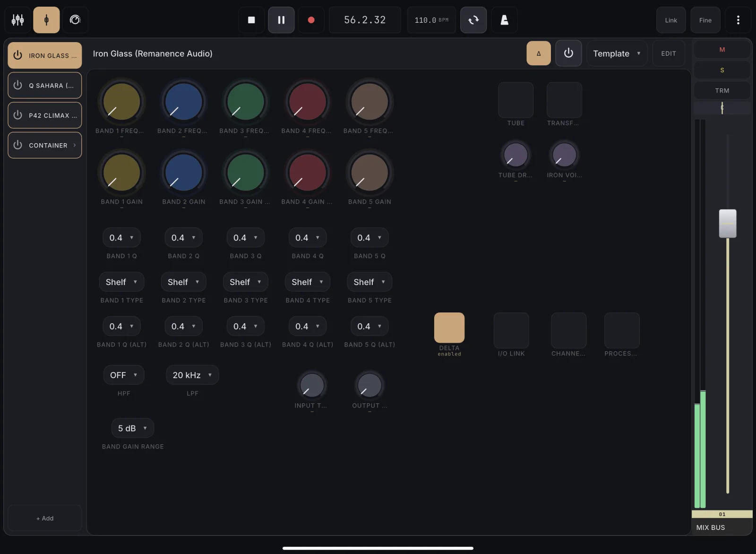Click the Mix Bus level meter

[700, 313]
